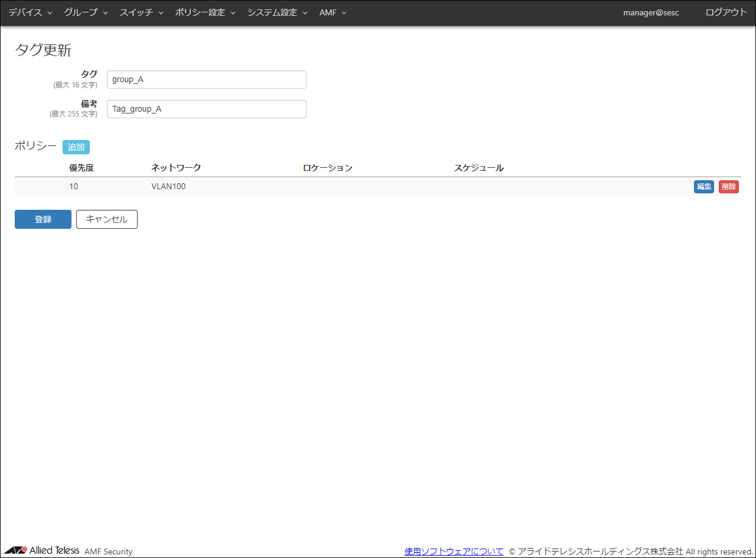Expand the グループ menu

[x=86, y=12]
